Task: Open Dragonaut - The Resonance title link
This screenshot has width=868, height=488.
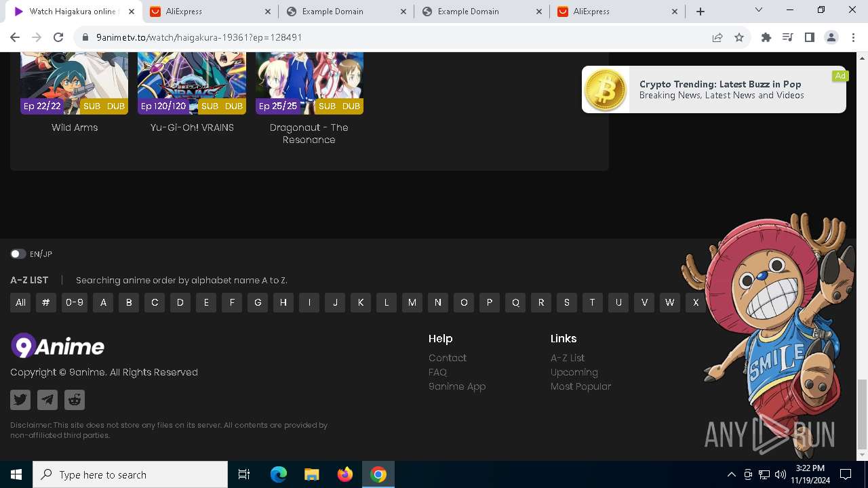Action: point(309,134)
